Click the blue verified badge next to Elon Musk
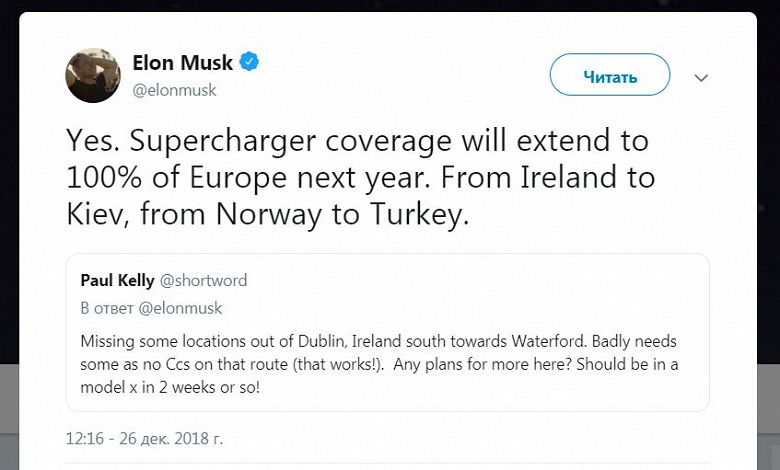Image resolution: width=780 pixels, height=470 pixels. coord(250,63)
